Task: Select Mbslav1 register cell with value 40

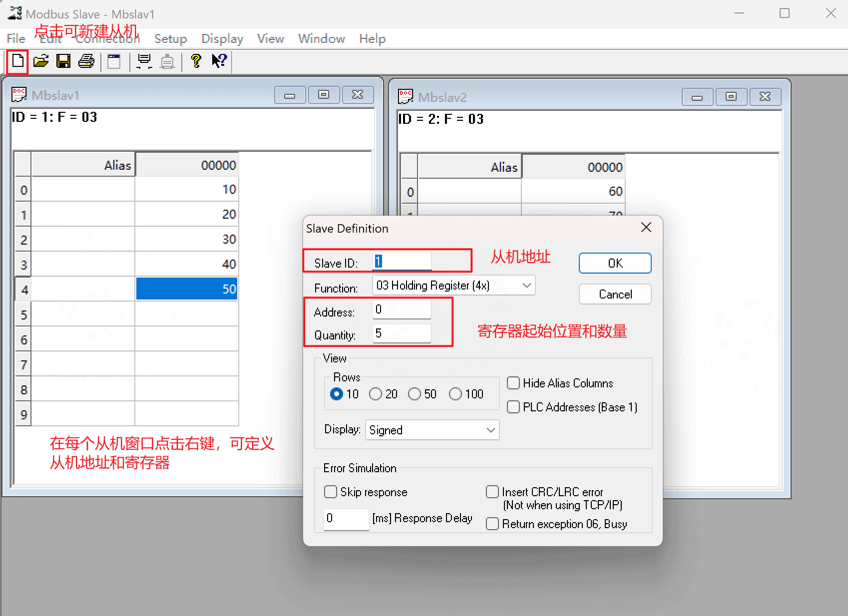Action: click(187, 264)
